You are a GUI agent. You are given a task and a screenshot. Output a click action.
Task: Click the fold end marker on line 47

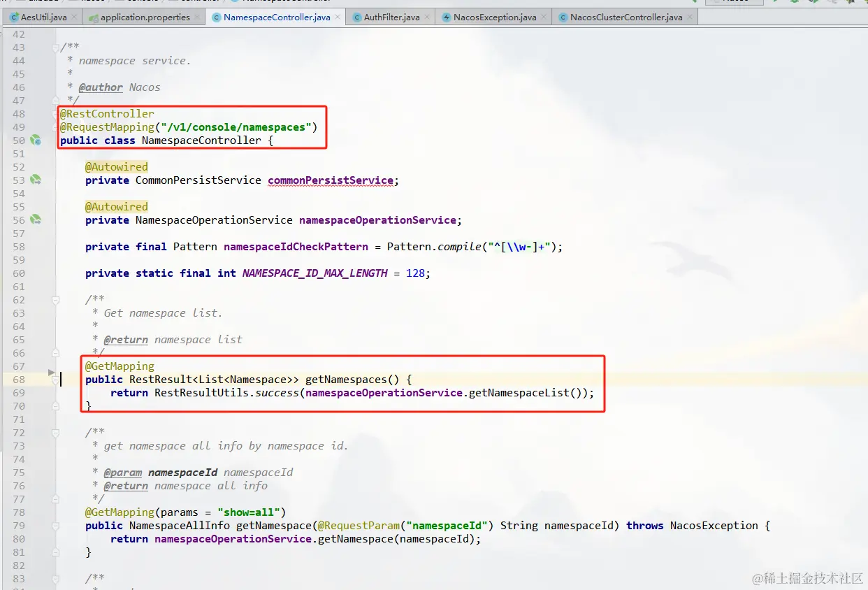pos(55,101)
